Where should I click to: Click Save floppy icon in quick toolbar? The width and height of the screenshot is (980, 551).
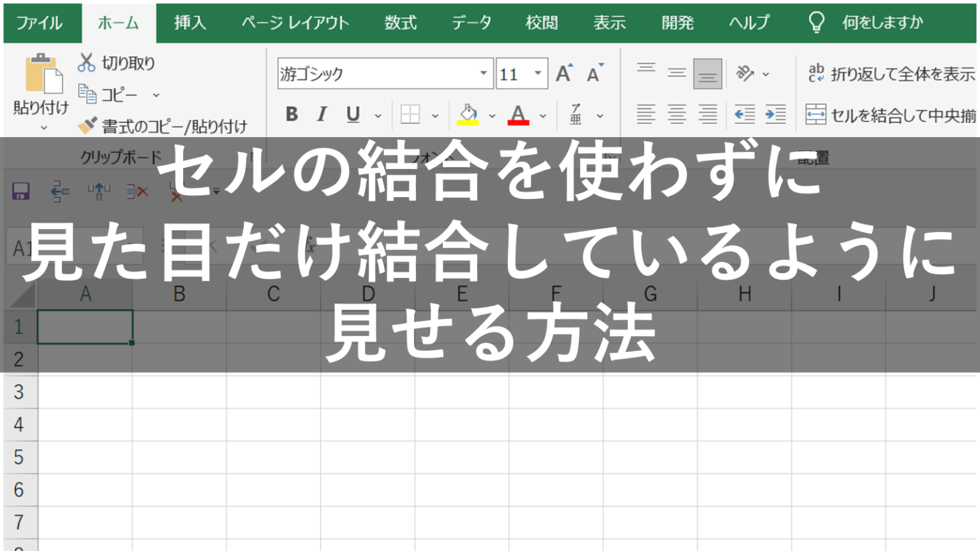coord(21,191)
